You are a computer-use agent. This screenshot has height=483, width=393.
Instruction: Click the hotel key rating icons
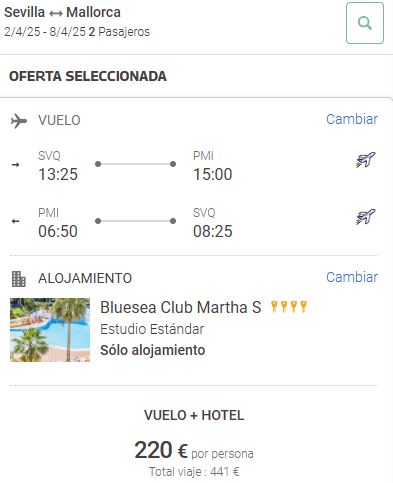[x=289, y=306]
